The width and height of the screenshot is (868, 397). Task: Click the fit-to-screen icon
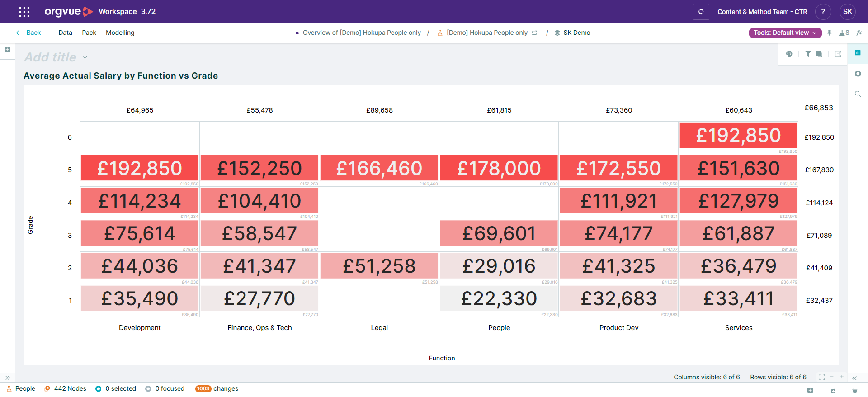coord(821,377)
